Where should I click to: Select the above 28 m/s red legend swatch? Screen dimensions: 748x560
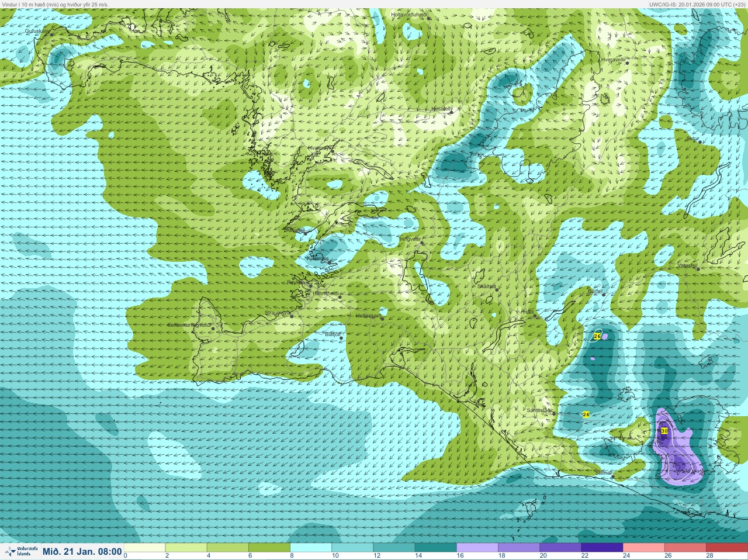tap(726, 548)
